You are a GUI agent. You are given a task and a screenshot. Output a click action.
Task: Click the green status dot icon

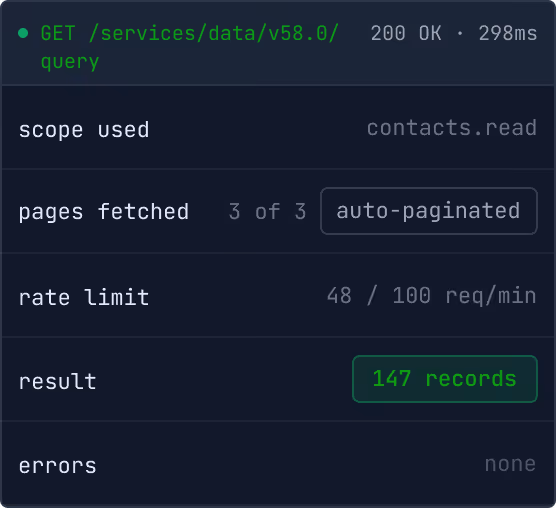pyautogui.click(x=23, y=33)
